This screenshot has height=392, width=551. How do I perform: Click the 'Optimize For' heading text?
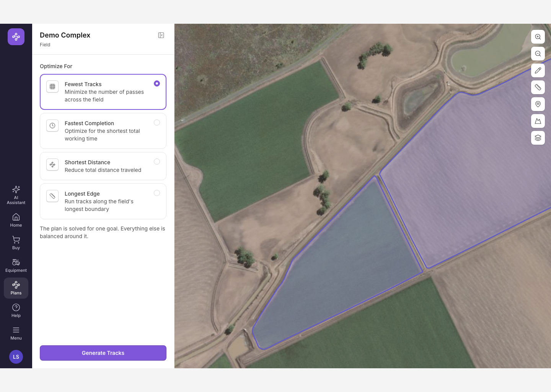coord(56,66)
